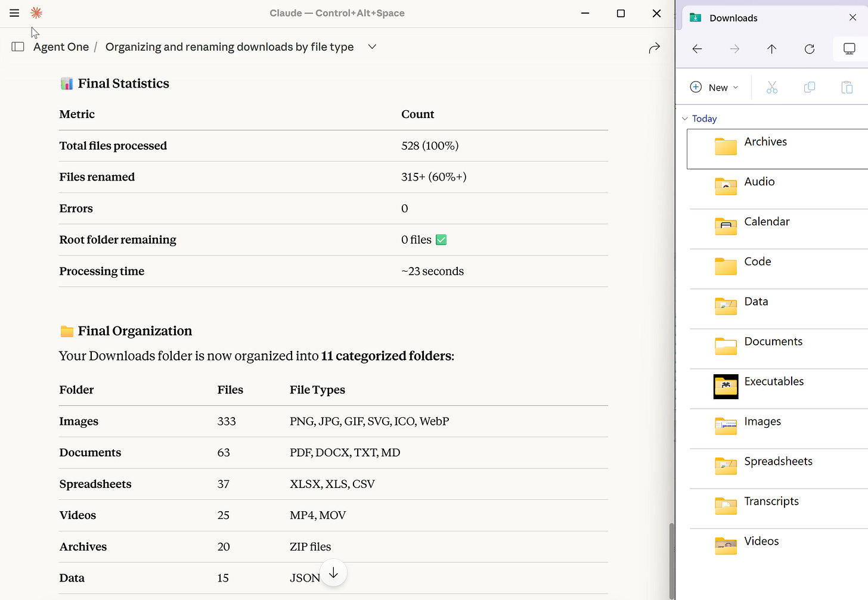868x600 pixels.
Task: Select Agent One in the breadcrumb
Action: tap(60, 46)
